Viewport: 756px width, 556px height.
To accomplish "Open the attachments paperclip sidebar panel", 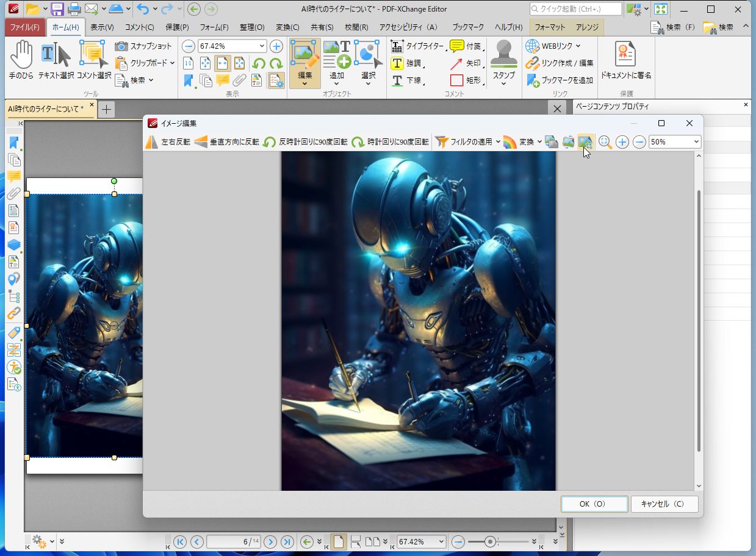I will [13, 194].
